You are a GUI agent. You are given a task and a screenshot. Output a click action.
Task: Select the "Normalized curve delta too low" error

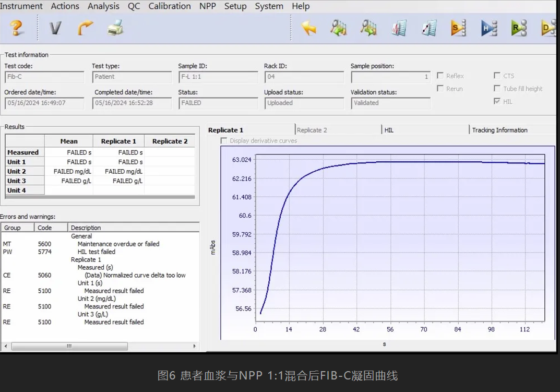coord(100,275)
